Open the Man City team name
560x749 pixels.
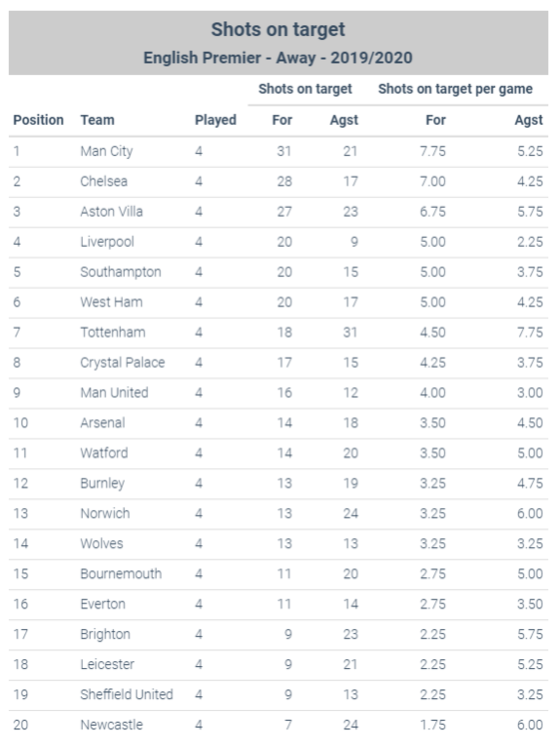pos(107,151)
